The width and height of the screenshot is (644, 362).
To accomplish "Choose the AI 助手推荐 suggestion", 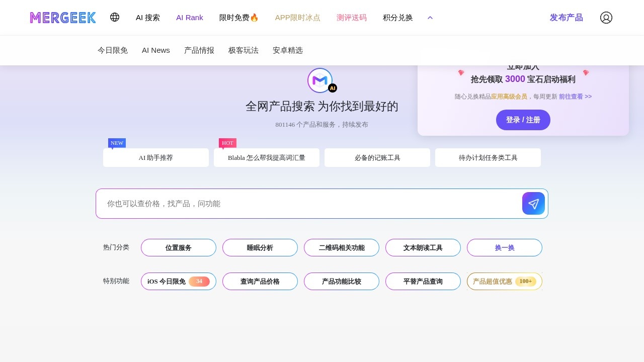I will (156, 157).
